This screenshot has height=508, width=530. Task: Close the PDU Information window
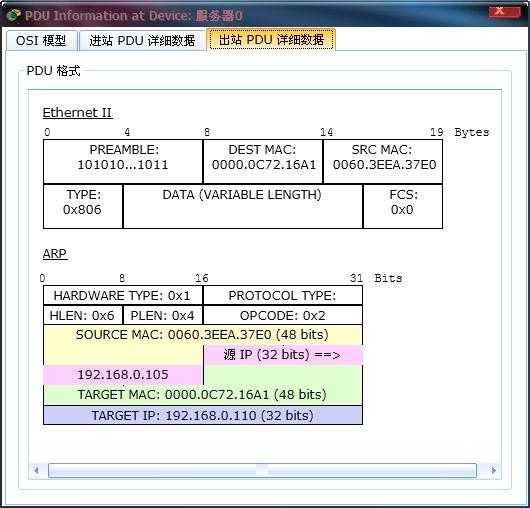[504, 11]
